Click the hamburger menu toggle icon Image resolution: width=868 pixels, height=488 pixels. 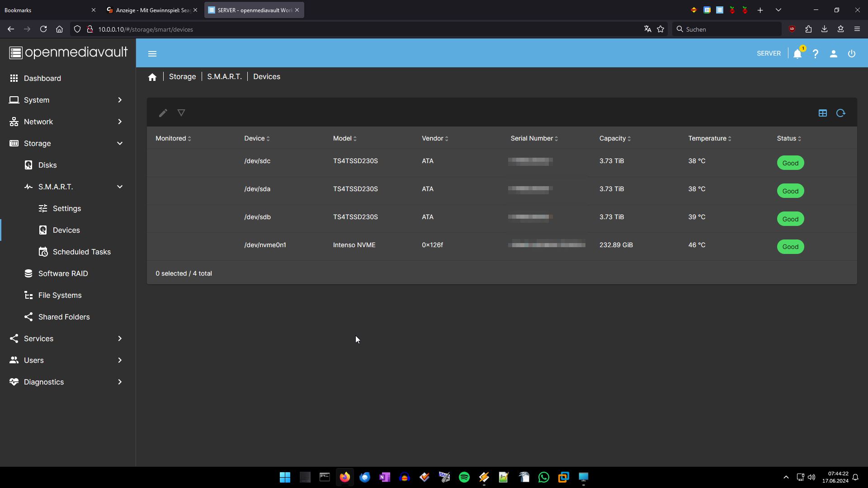coord(152,54)
